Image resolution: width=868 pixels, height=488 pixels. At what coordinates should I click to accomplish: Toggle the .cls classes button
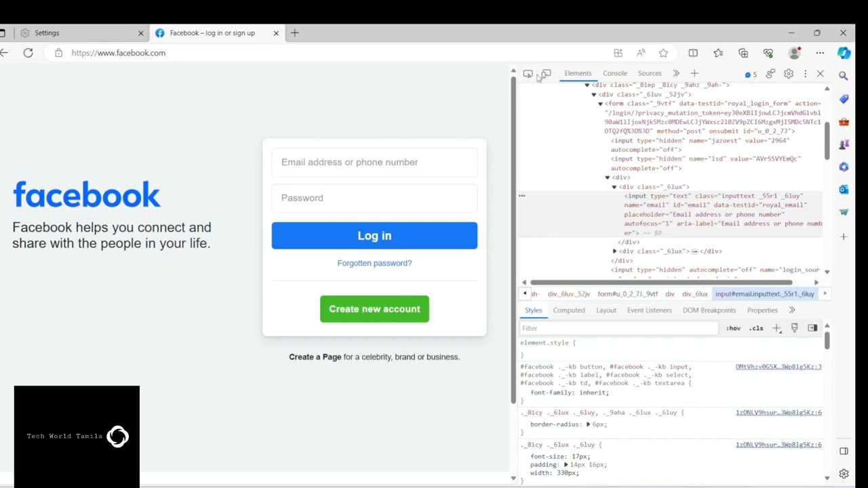[756, 329]
